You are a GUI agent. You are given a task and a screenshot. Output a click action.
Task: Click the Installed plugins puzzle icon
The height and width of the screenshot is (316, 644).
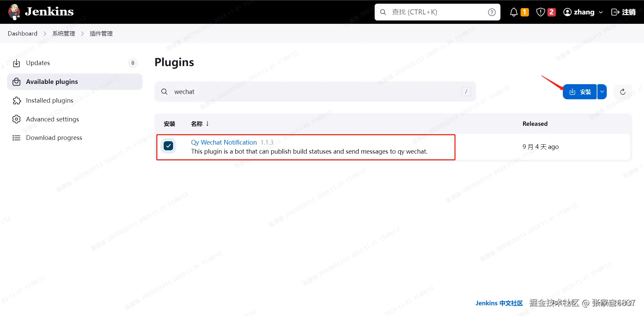[16, 101]
